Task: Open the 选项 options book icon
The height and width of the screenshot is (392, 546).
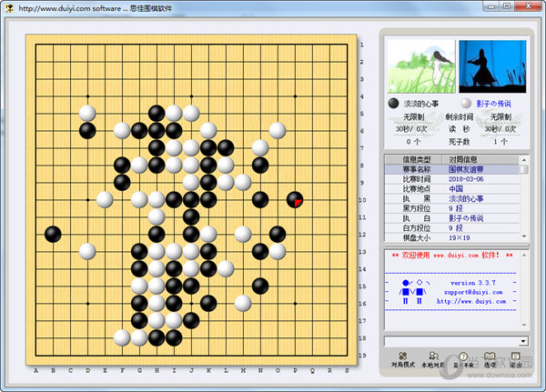Action: 490,359
